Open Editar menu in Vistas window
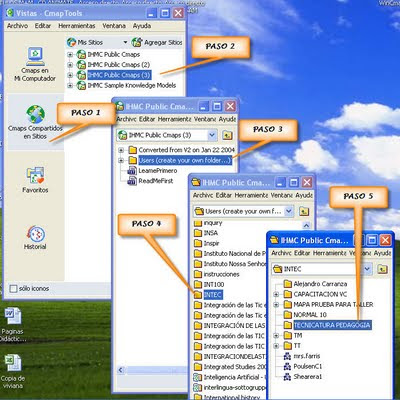The image size is (400, 400). (x=43, y=26)
